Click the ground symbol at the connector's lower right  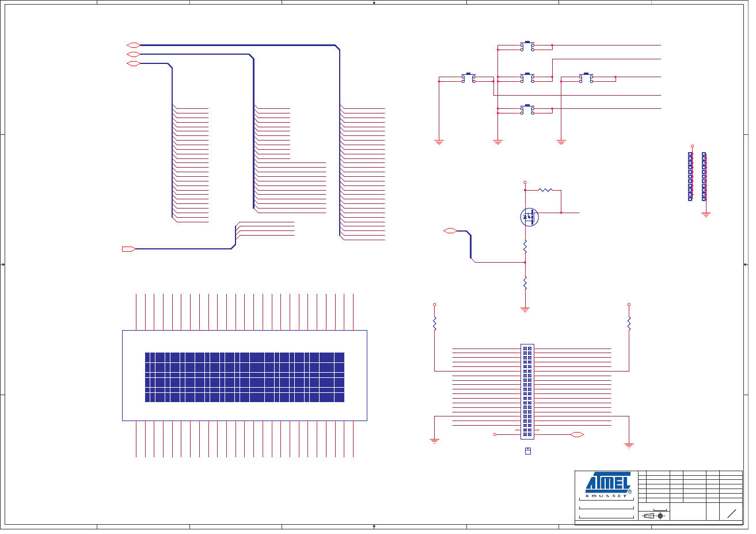[629, 445]
